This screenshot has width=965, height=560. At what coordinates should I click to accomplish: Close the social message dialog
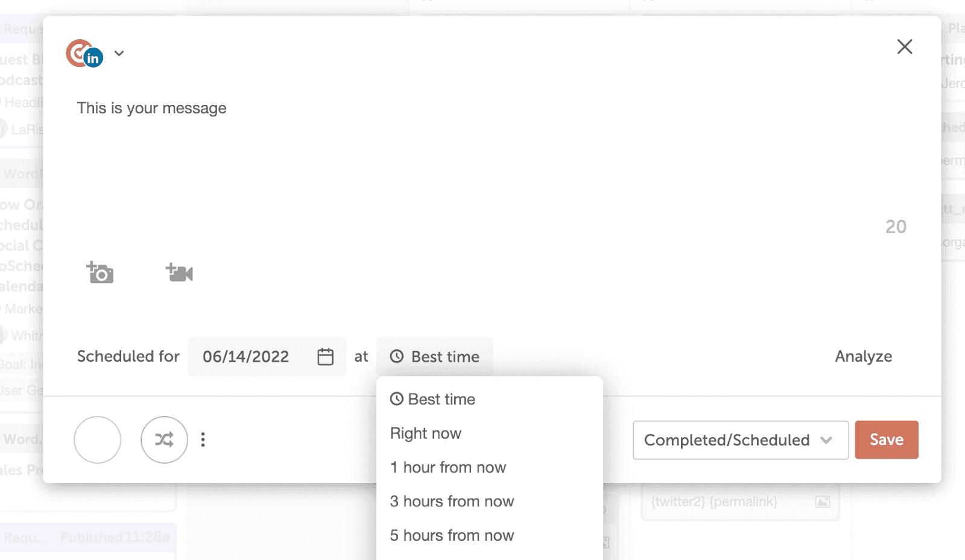tap(904, 46)
